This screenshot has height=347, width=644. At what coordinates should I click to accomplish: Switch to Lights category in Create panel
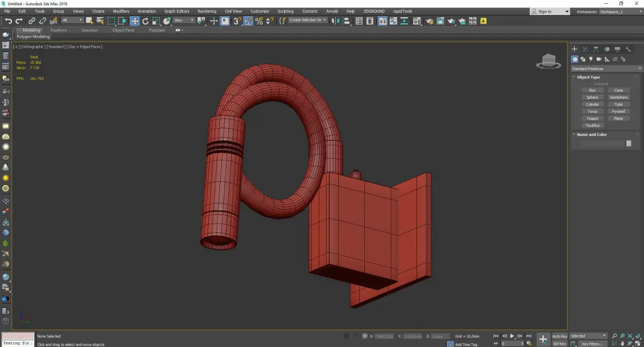591,59
